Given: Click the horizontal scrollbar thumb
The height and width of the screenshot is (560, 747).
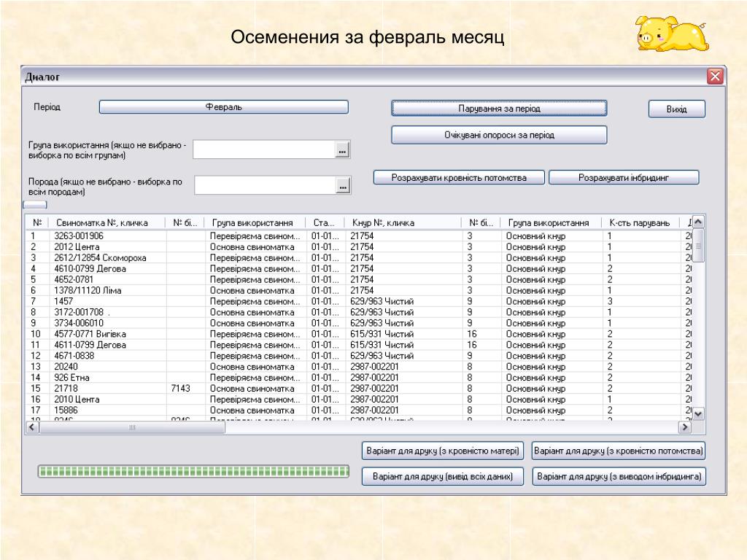Looking at the screenshot, I should pyautogui.click(x=132, y=427).
